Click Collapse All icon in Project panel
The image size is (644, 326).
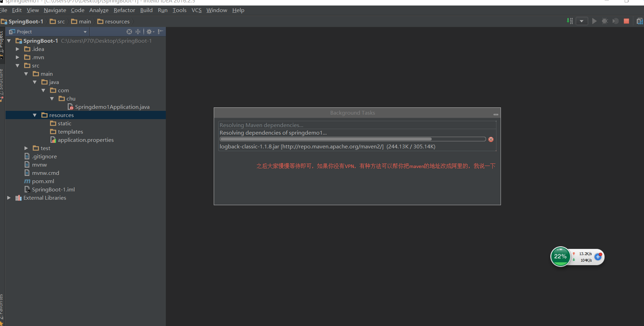[138, 32]
